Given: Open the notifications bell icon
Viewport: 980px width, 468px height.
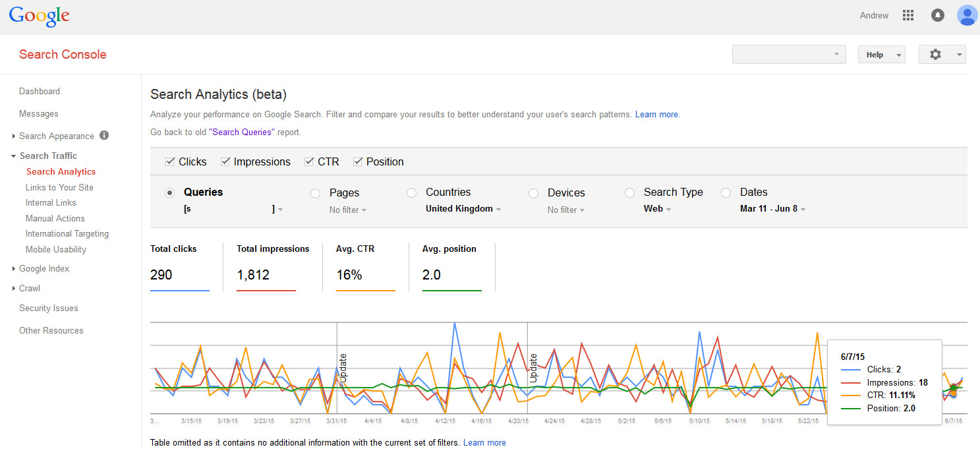Looking at the screenshot, I should pos(938,15).
